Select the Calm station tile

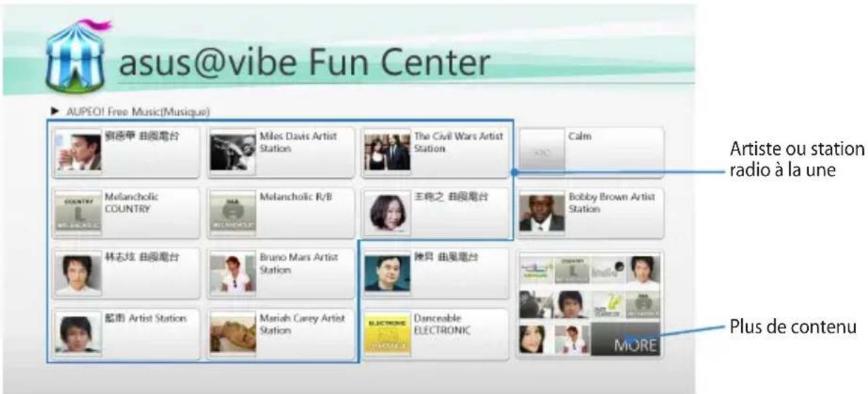tap(590, 152)
